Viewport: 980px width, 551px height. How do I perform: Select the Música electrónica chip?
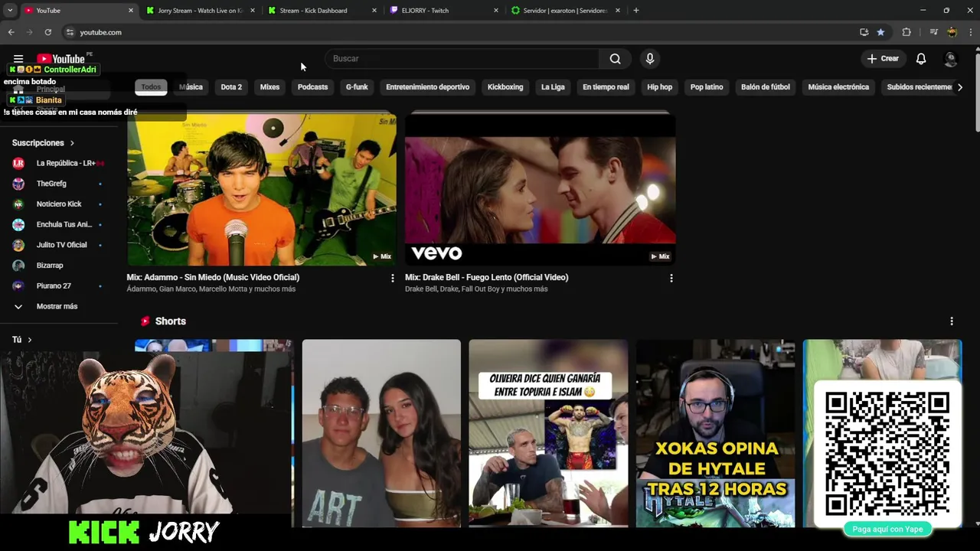click(x=838, y=87)
